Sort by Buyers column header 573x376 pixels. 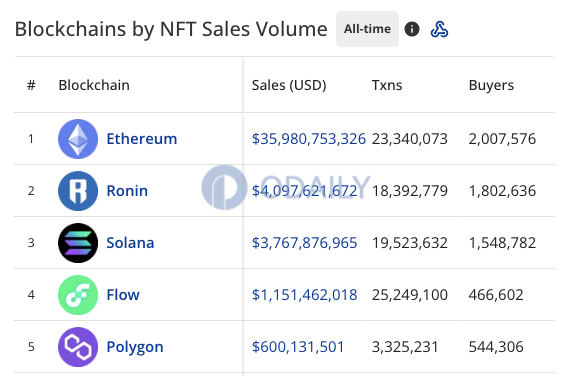coord(491,86)
